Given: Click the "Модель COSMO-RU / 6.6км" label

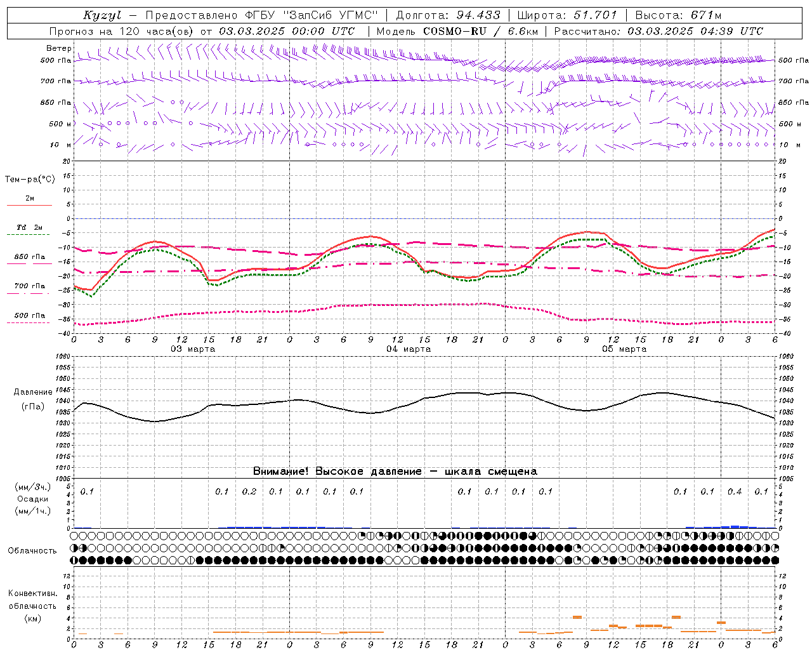Looking at the screenshot, I should tap(457, 31).
